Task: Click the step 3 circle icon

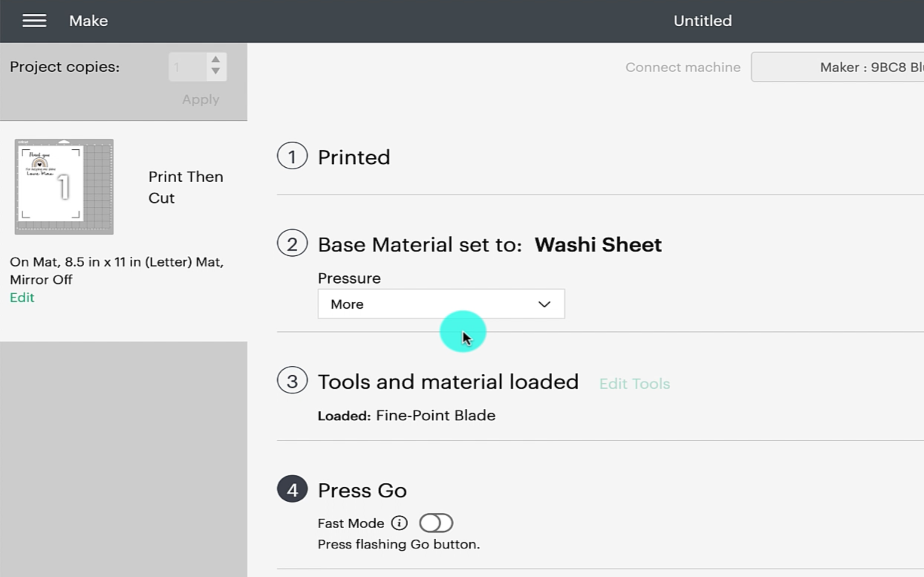Action: tap(292, 381)
